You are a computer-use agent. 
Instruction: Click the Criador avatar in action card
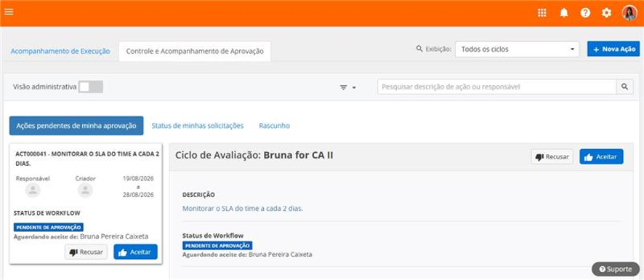(86, 191)
